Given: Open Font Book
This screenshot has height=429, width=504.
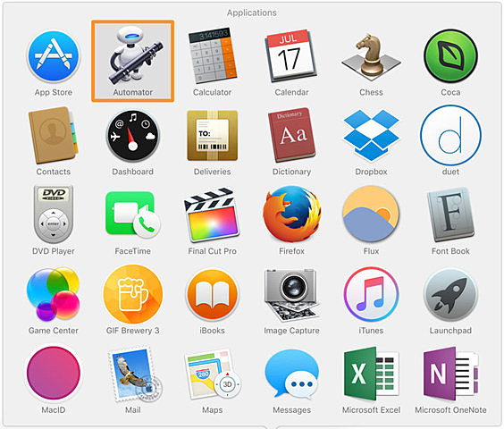Looking at the screenshot, I should [x=450, y=214].
